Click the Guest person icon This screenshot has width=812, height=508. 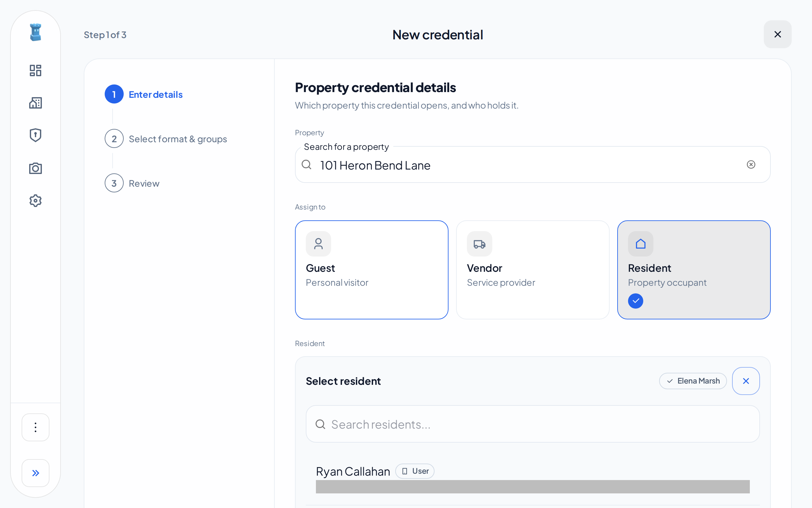pyautogui.click(x=318, y=244)
